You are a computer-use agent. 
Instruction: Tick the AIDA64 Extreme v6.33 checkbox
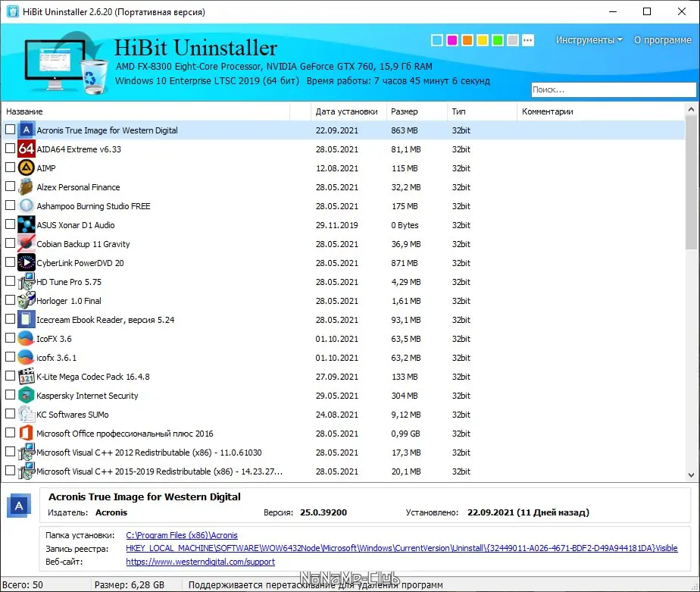pyautogui.click(x=10, y=149)
